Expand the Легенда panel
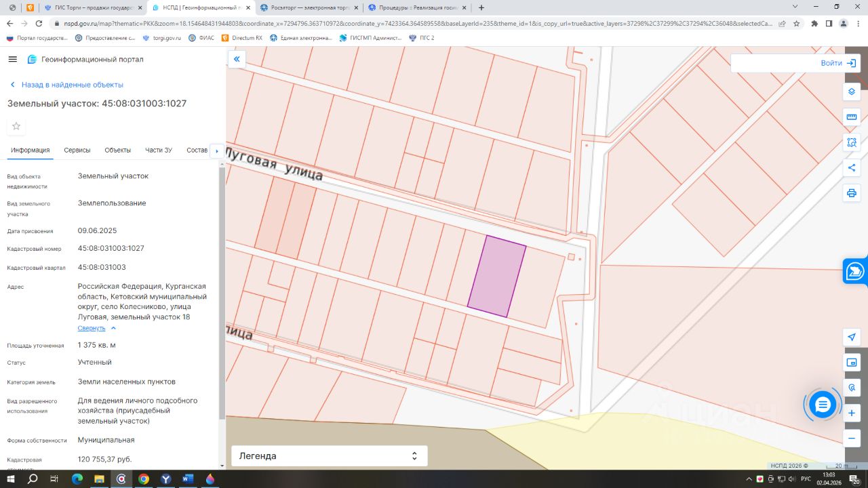 pos(329,456)
